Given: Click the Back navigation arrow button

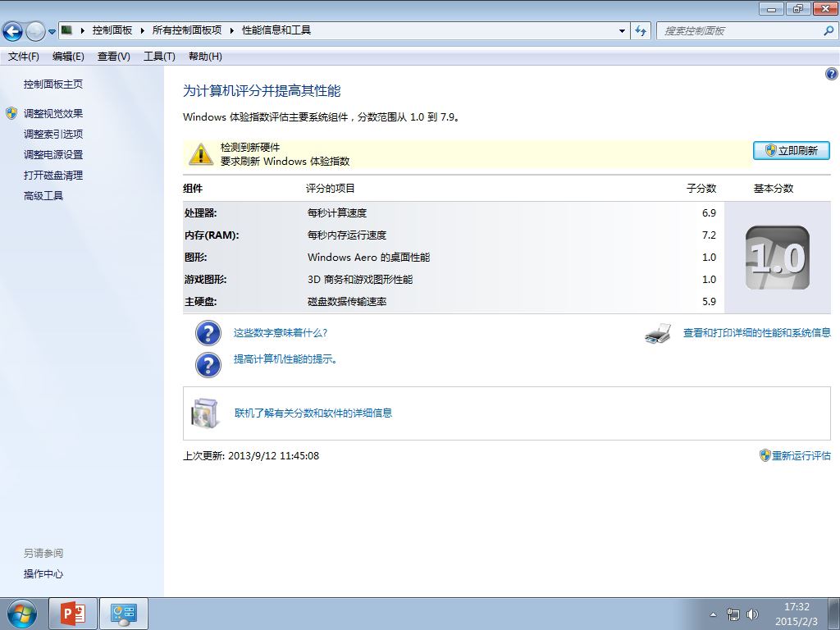Looking at the screenshot, I should click(13, 31).
